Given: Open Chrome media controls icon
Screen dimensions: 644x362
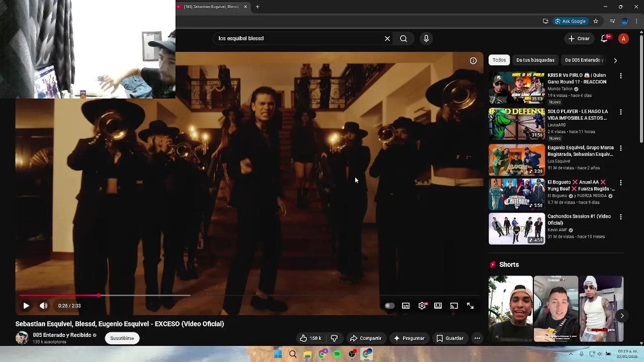Looking at the screenshot, I should (x=612, y=21).
